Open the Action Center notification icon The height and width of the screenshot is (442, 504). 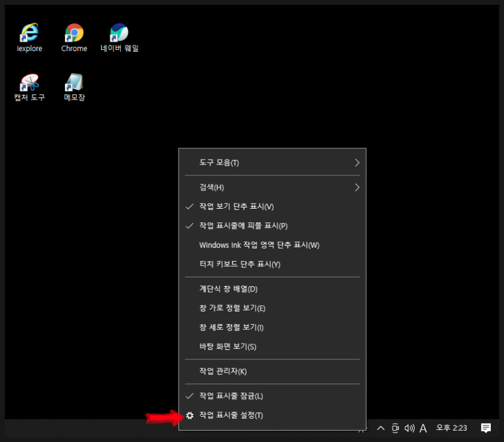pos(486,428)
